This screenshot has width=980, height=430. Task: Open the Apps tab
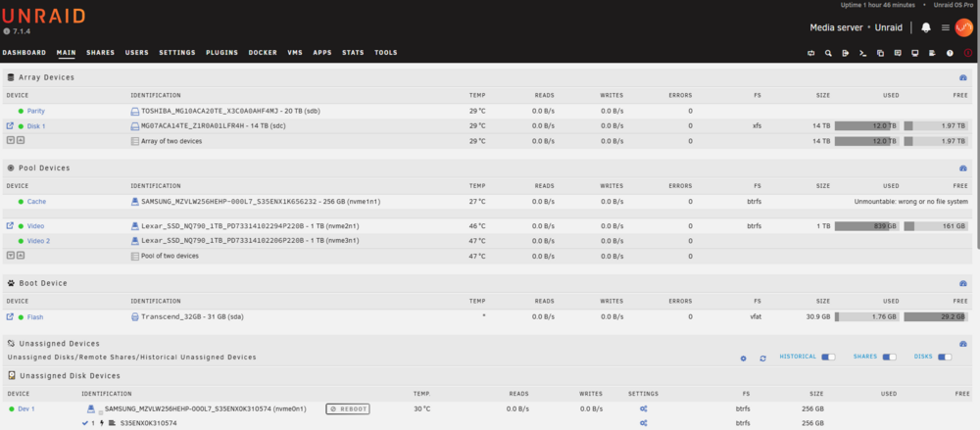[322, 53]
